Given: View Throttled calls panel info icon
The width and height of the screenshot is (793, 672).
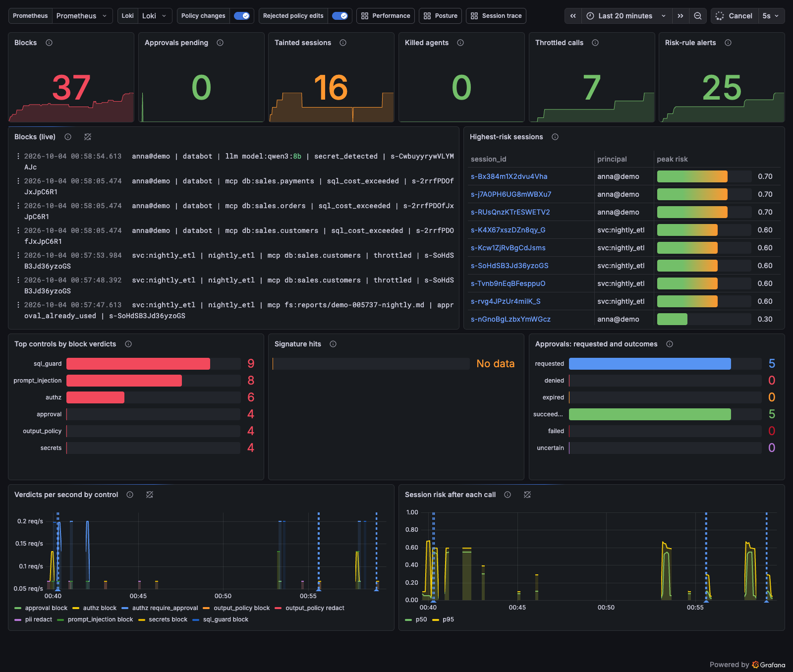Looking at the screenshot, I should [x=595, y=43].
